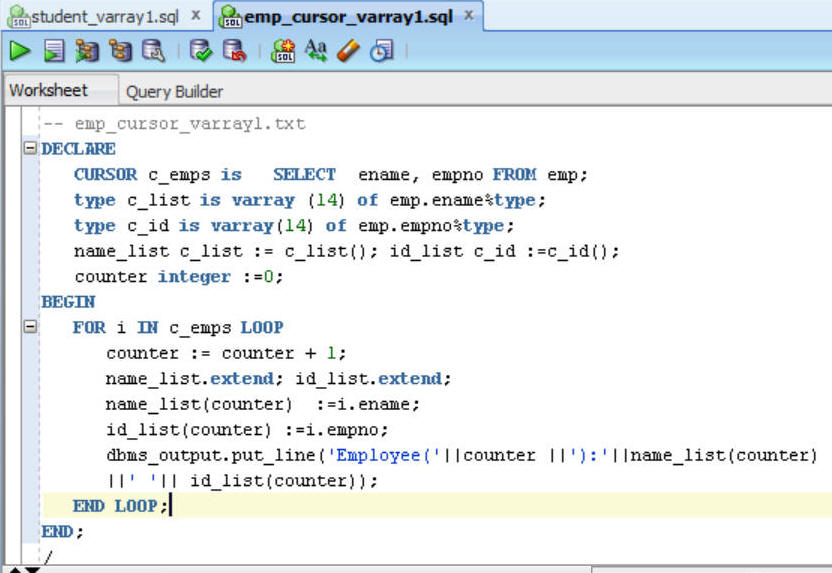832x573 pixels.
Task: Click the final 'END;' line
Action: point(63,532)
